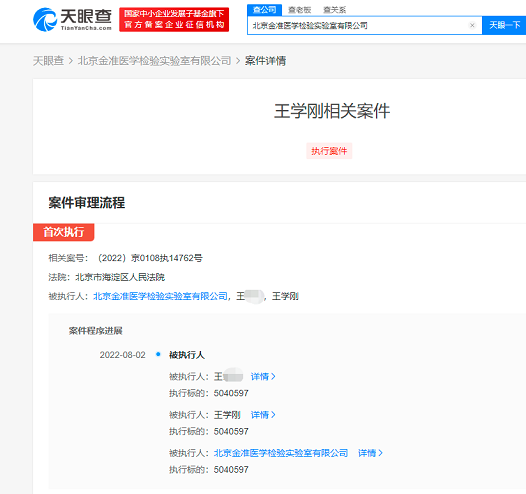This screenshot has width=526, height=494.
Task: Select the 查关系 tab
Action: click(334, 10)
